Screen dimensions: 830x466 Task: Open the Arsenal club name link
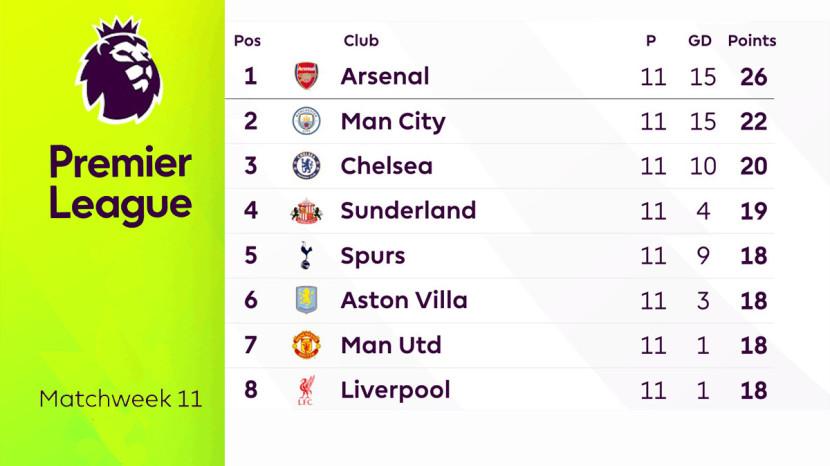tap(385, 77)
